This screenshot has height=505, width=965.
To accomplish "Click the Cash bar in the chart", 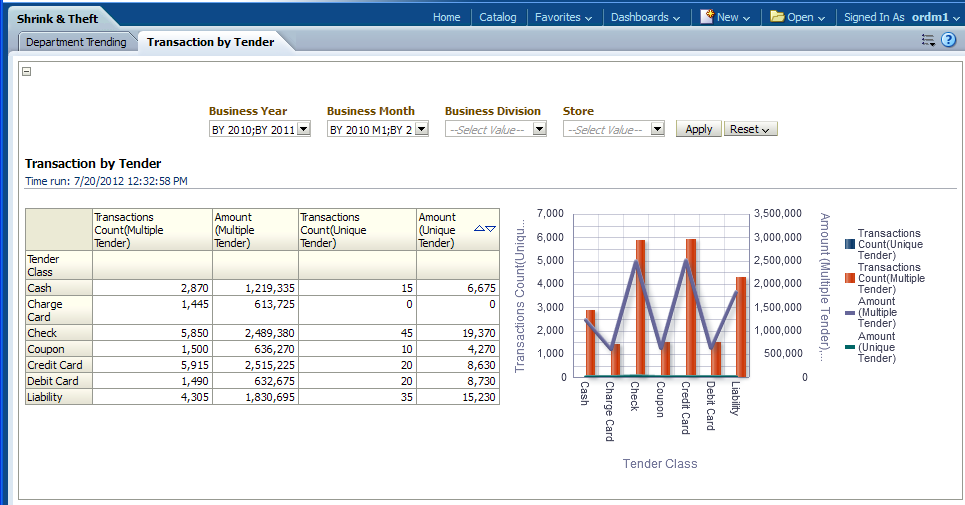I will [x=590, y=343].
